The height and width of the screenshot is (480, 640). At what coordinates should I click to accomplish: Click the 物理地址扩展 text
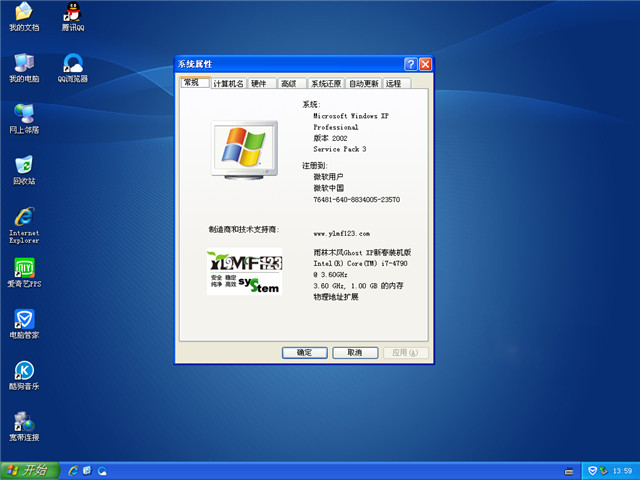[336, 297]
